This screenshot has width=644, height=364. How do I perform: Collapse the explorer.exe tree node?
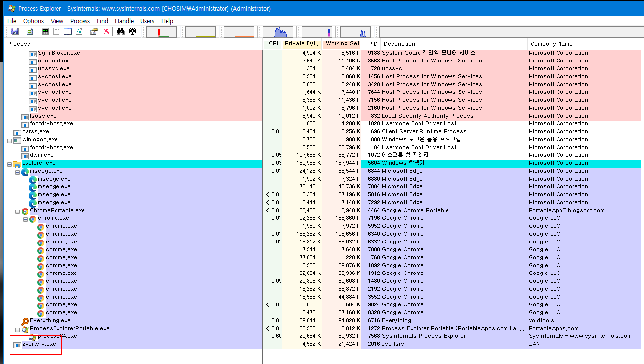pos(9,163)
